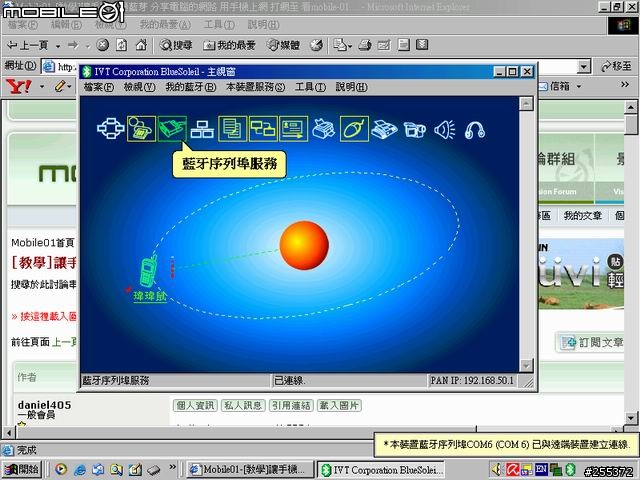Click the IE Refresh toolbar button

click(122, 45)
